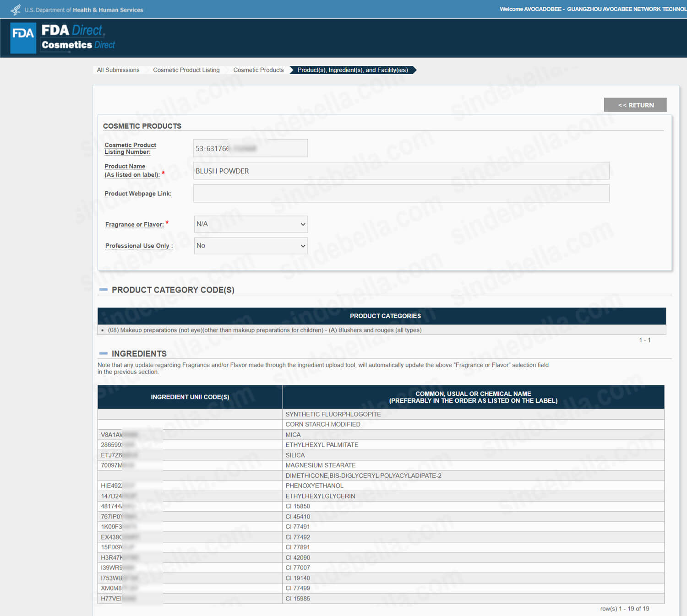
Task: Collapse the Ingredients section
Action: pos(104,353)
